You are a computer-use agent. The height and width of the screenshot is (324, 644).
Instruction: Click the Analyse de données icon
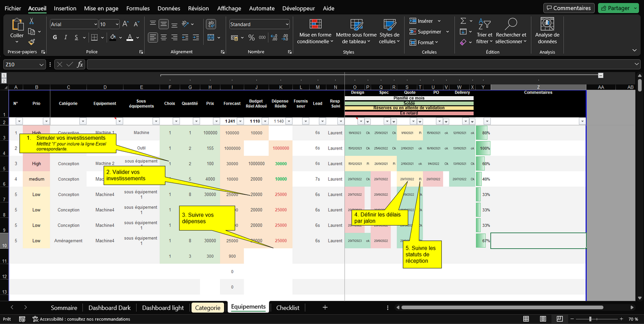click(x=547, y=24)
